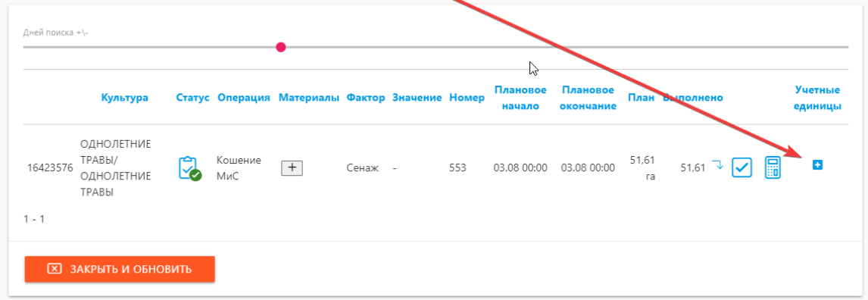Image resolution: width=868 pixels, height=300 pixels.
Task: Open the calculator icon in the row
Action: coord(773,167)
